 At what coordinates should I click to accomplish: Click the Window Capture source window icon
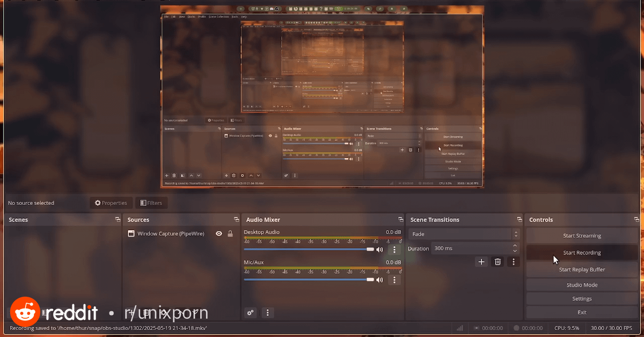click(x=130, y=233)
